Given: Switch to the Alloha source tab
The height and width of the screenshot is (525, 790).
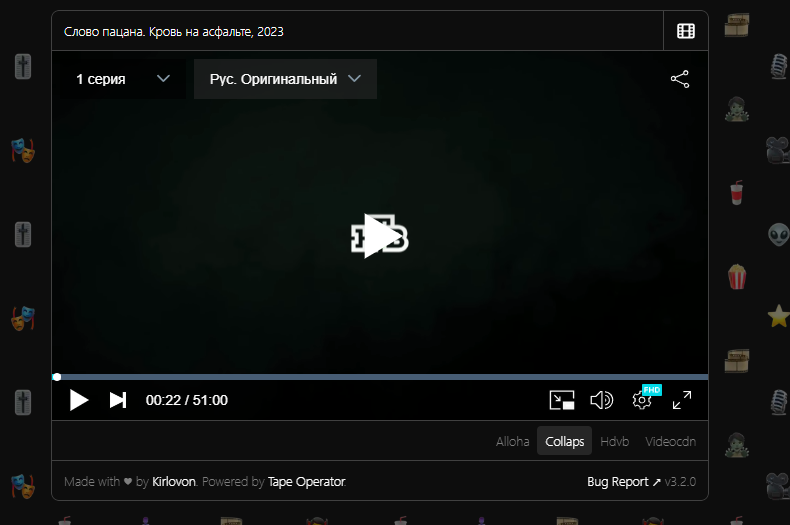Looking at the screenshot, I should [x=512, y=441].
